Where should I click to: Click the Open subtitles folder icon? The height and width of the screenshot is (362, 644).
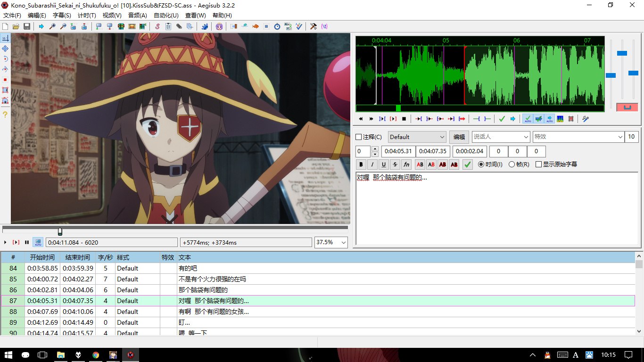tap(16, 26)
